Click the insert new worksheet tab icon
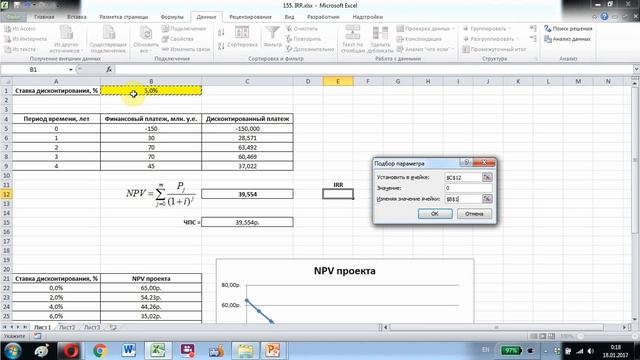This screenshot has width=640, height=360. click(113, 327)
